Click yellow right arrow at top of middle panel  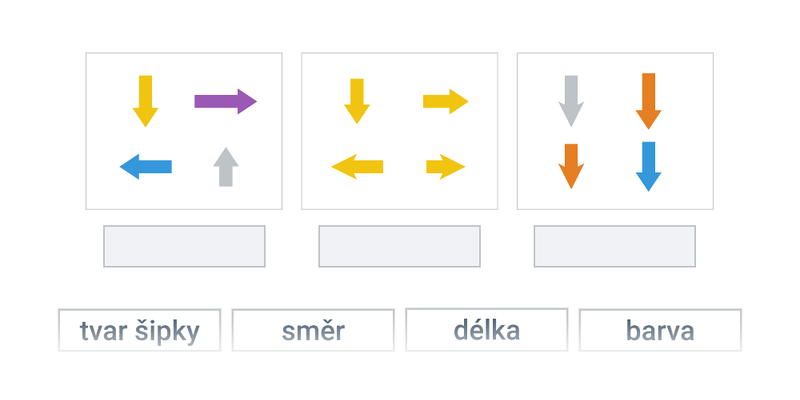point(446,101)
